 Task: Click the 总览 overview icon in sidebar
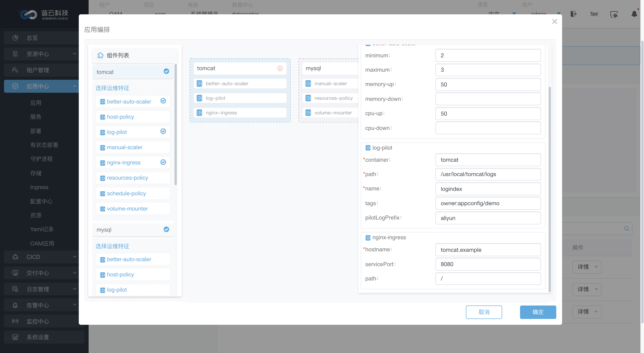click(15, 38)
